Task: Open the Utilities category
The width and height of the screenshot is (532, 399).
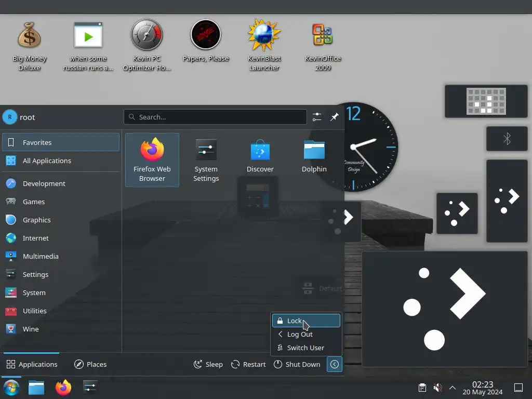Action: (61, 311)
